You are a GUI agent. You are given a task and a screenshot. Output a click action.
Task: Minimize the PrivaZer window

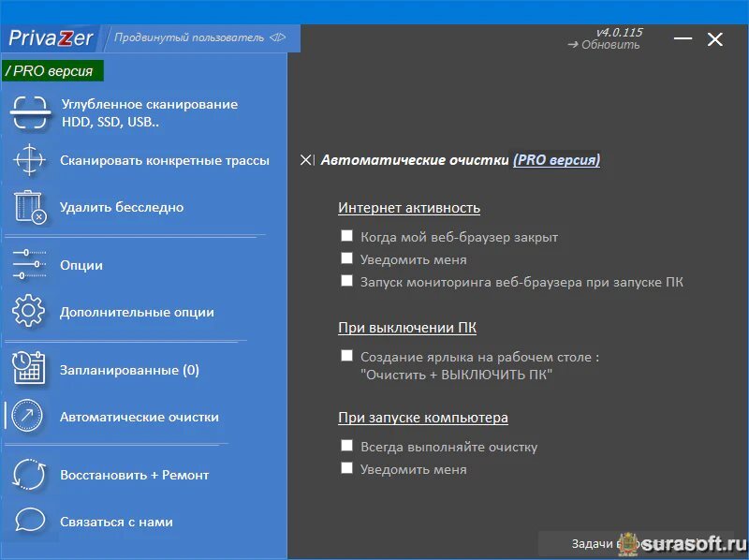click(x=683, y=38)
